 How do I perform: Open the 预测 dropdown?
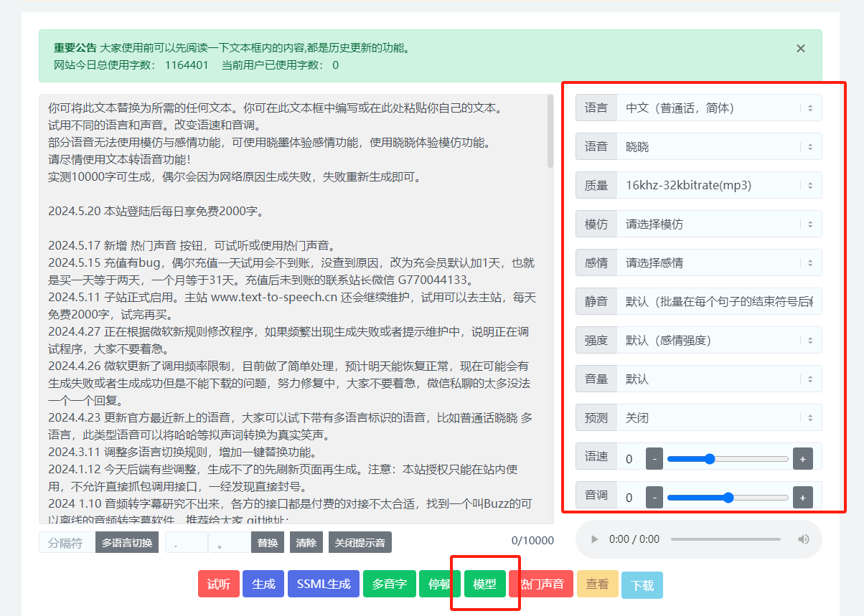(718, 418)
